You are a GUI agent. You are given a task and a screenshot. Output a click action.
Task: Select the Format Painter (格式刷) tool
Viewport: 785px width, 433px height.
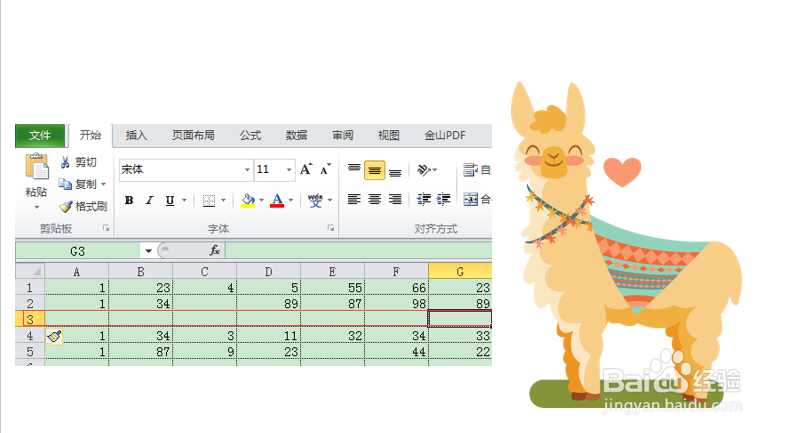(x=83, y=206)
